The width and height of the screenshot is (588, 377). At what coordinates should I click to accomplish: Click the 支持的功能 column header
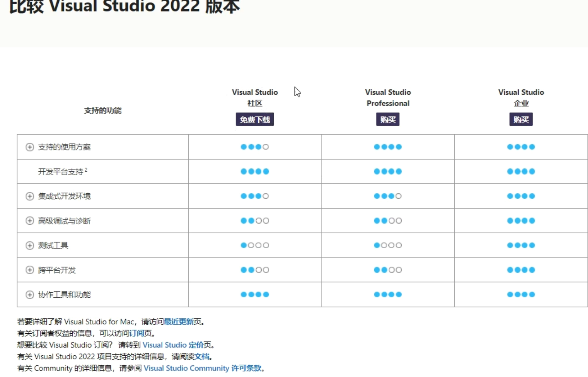[103, 111]
